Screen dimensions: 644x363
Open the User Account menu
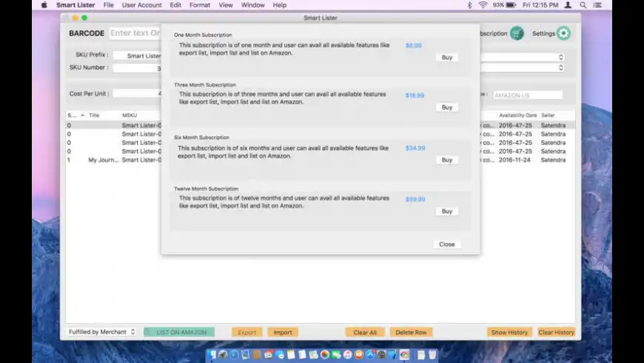pyautogui.click(x=141, y=5)
